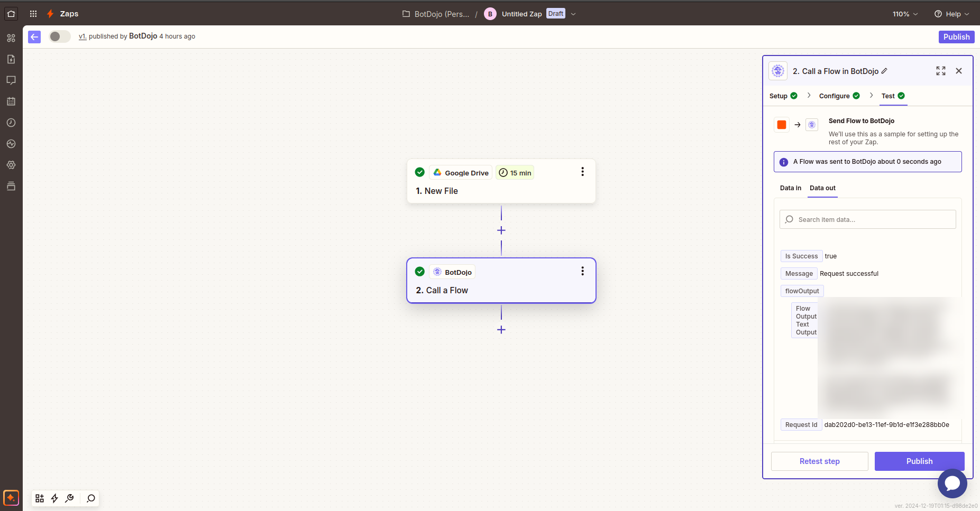Switch to the Configure tab
Viewport: 980px width, 511px height.
(x=839, y=96)
